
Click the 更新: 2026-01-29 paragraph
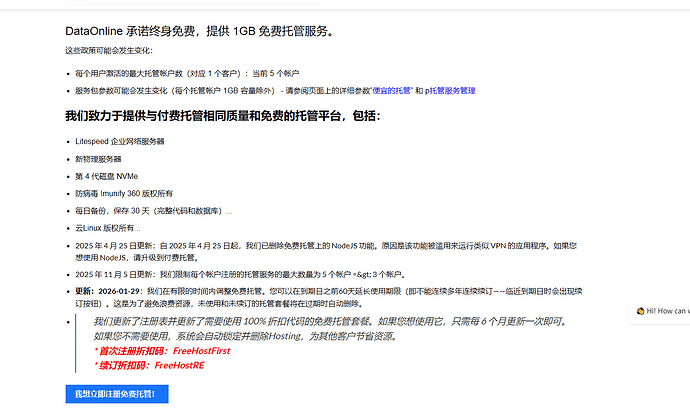click(329, 298)
